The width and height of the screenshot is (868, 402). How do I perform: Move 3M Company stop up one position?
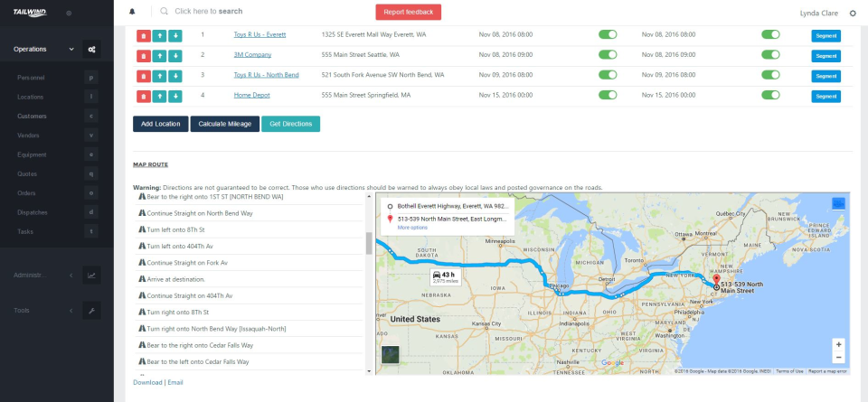(159, 56)
